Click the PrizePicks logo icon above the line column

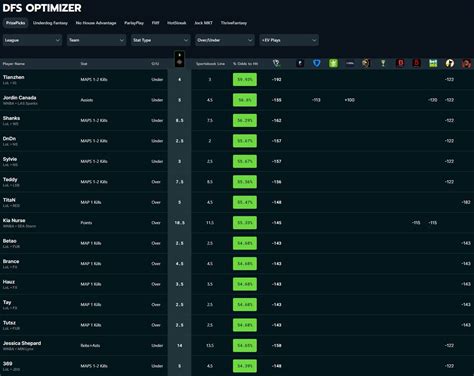(x=179, y=59)
